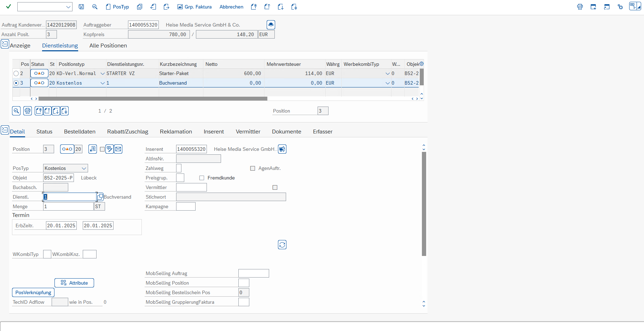This screenshot has width=644, height=331.
Task: Click the PosTyp toolbar button
Action: tap(117, 7)
